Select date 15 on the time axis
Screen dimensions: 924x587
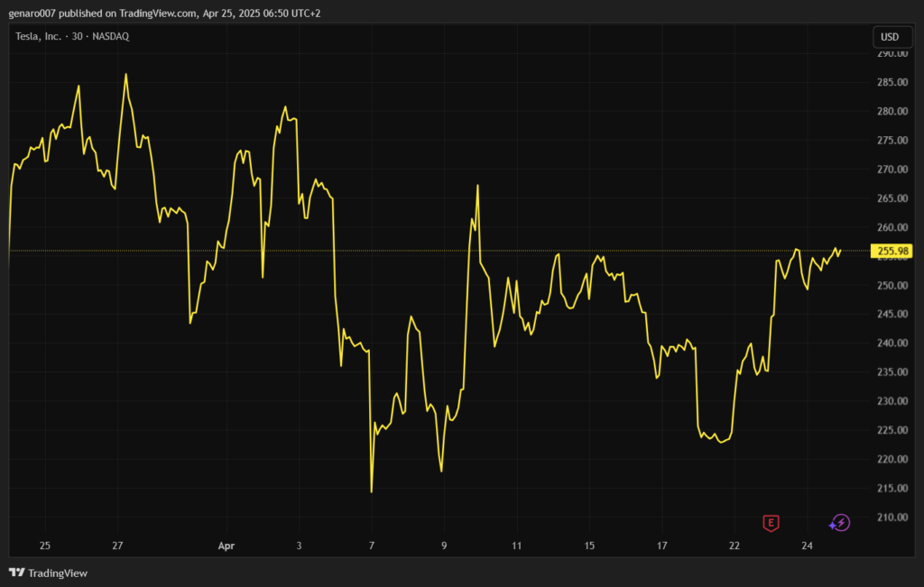589,546
